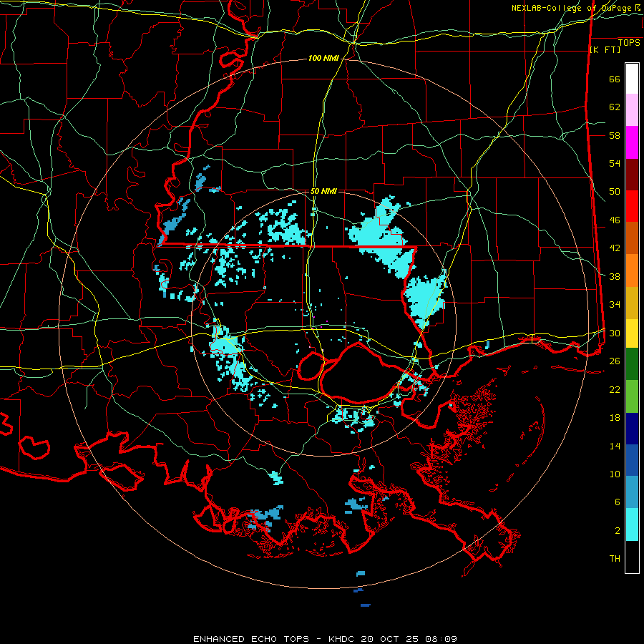
Task: Click the '18' legend value
Action: (615, 418)
